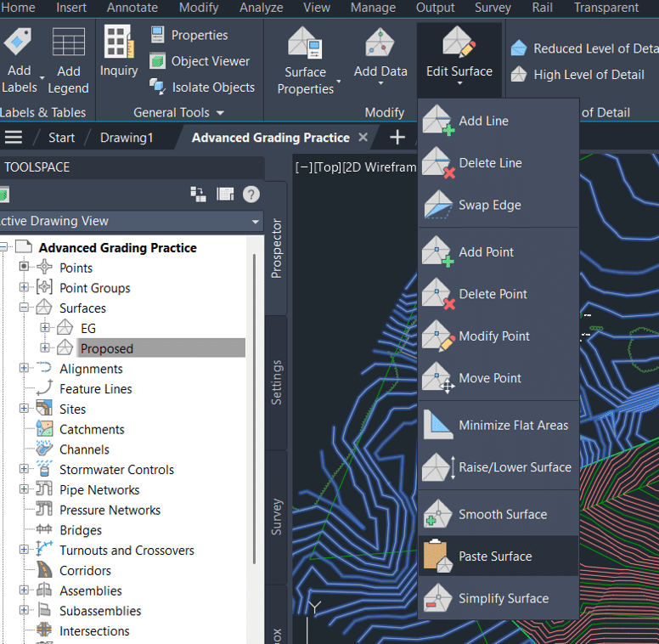
Task: Choose the Delete Point icon
Action: point(438,293)
